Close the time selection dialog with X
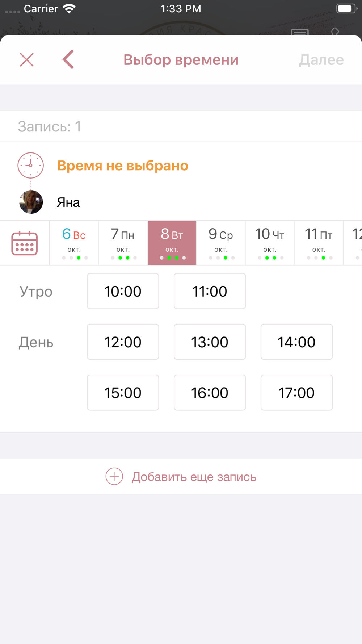 [x=27, y=60]
